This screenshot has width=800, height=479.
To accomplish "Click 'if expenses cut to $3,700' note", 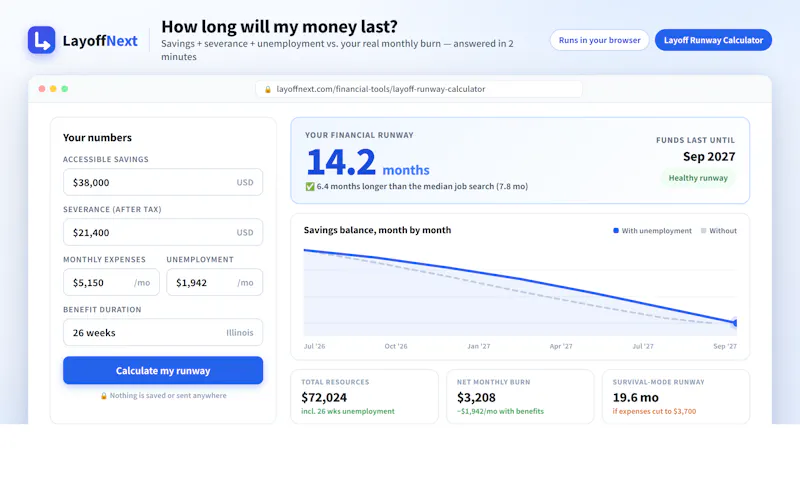I will (654, 411).
